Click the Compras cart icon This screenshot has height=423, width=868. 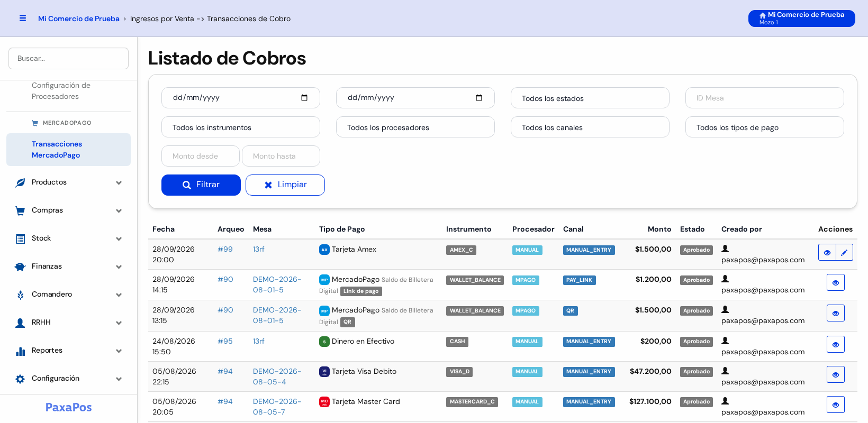coord(20,210)
